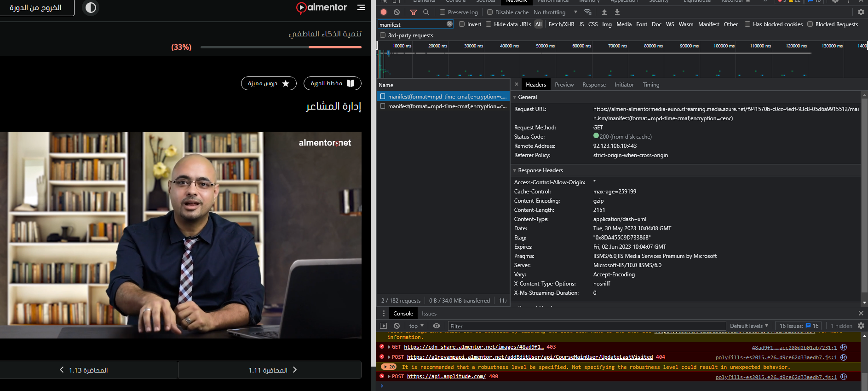Enable Disable cache checkbox
Screen dimensions: 868x391
point(490,12)
